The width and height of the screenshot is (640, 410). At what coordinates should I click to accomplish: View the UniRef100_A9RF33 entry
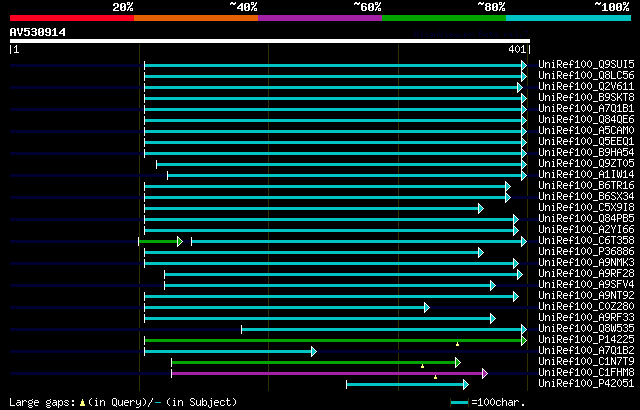(x=586, y=318)
